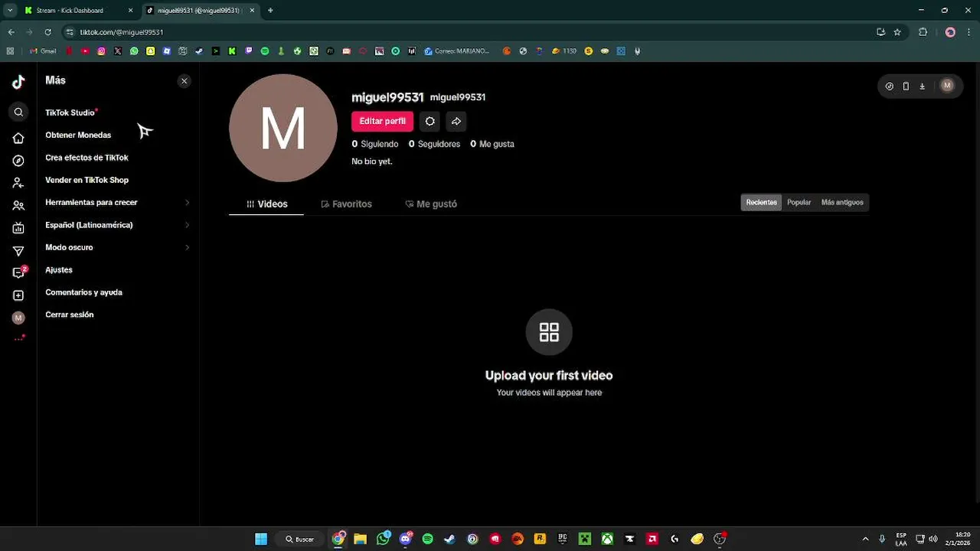Image resolution: width=980 pixels, height=551 pixels.
Task: Open the Messages paper-plane icon
Action: tap(18, 250)
